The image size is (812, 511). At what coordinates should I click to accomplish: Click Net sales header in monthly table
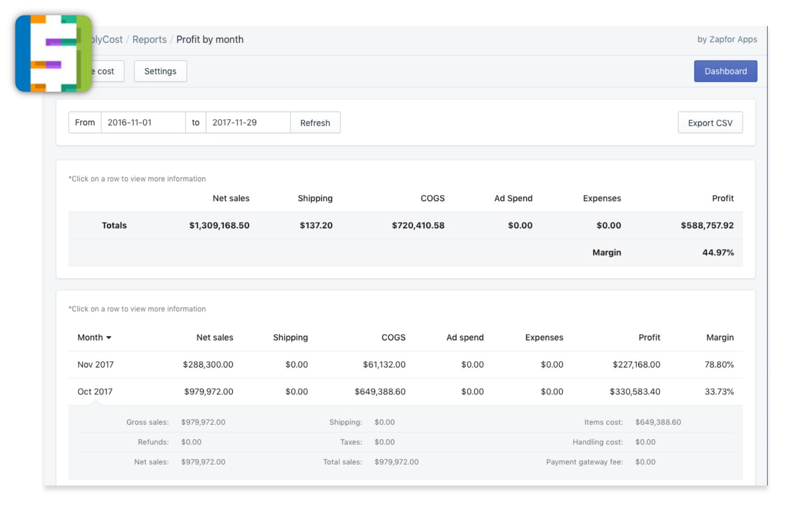point(214,338)
